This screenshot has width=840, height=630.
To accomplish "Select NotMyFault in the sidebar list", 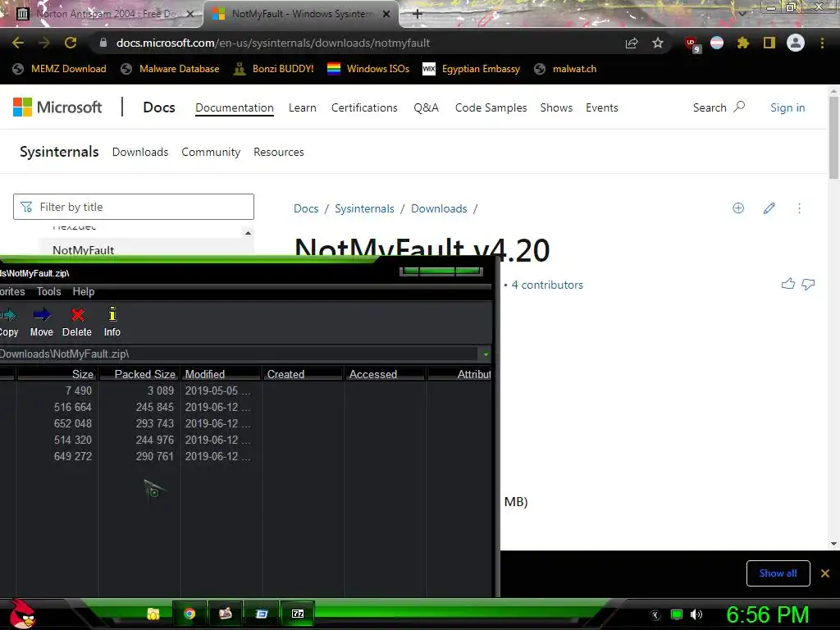I will (83, 249).
